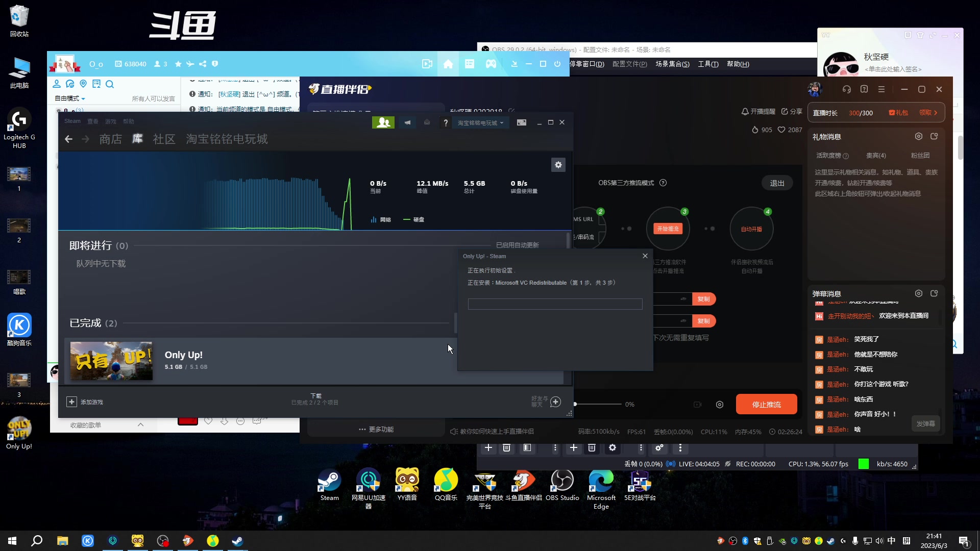The width and height of the screenshot is (980, 551).
Task: Open OBS source properties gear icon
Action: [x=612, y=448]
